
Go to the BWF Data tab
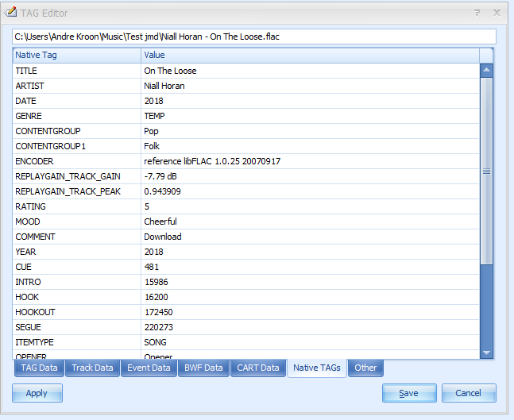[203, 368]
